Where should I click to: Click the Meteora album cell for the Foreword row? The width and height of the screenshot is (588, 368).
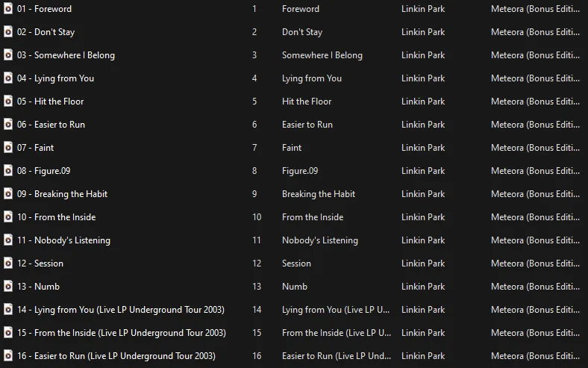tap(535, 9)
